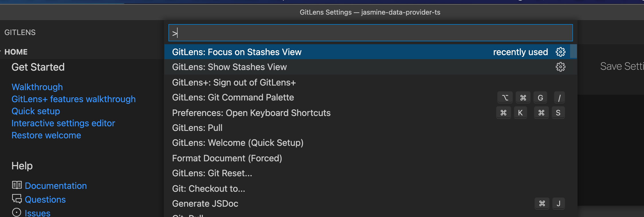644x217 pixels.
Task: Open GitLens: Git Command Palette entry
Action: click(x=233, y=97)
